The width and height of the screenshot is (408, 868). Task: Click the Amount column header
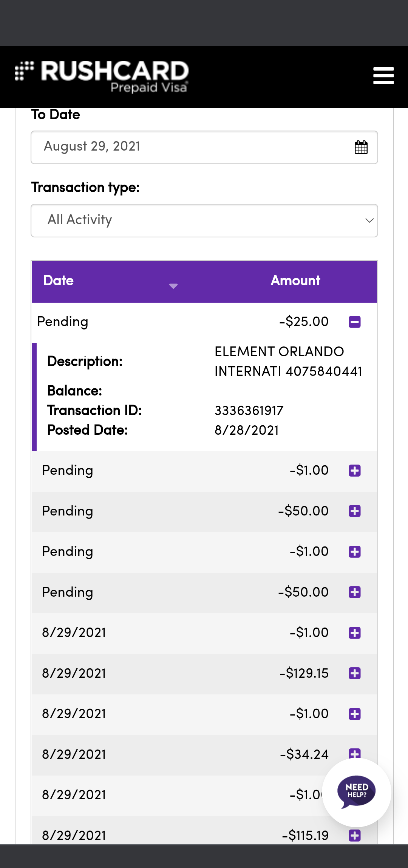pos(295,281)
